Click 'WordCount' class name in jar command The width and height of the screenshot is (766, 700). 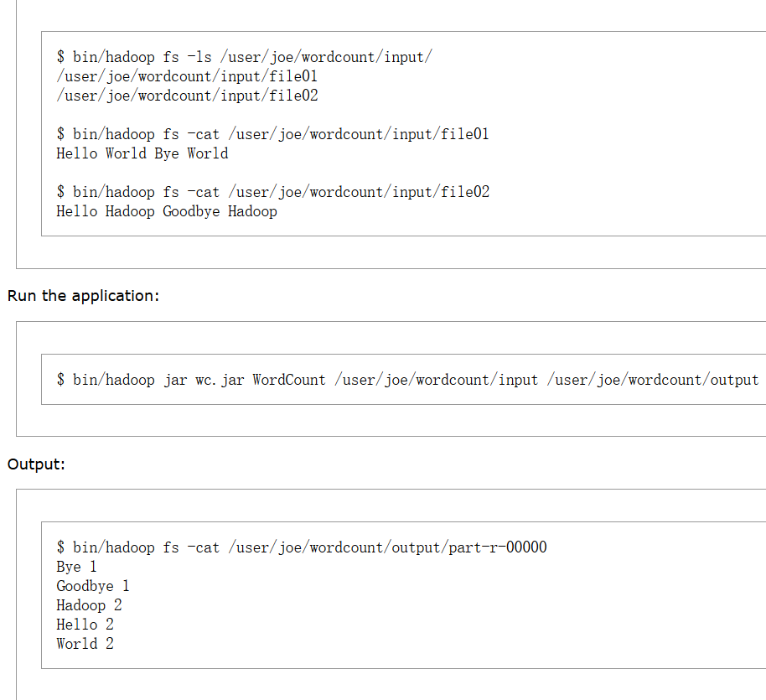click(288, 380)
